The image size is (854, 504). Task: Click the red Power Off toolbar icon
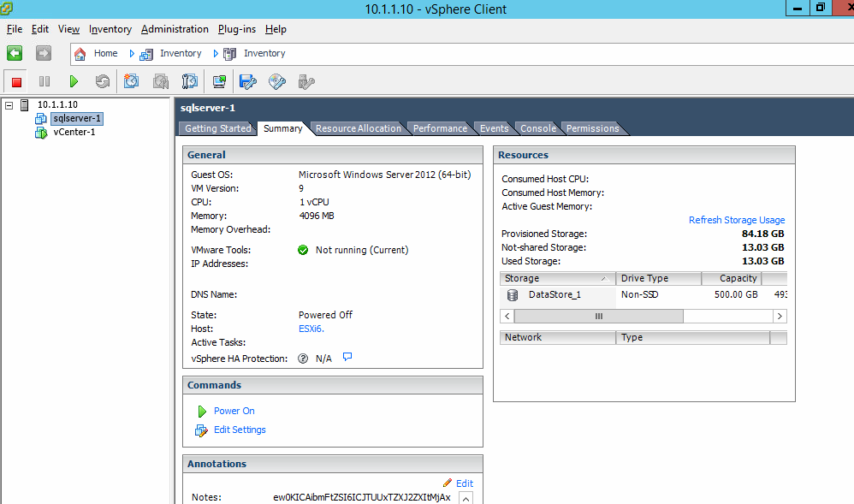[16, 82]
